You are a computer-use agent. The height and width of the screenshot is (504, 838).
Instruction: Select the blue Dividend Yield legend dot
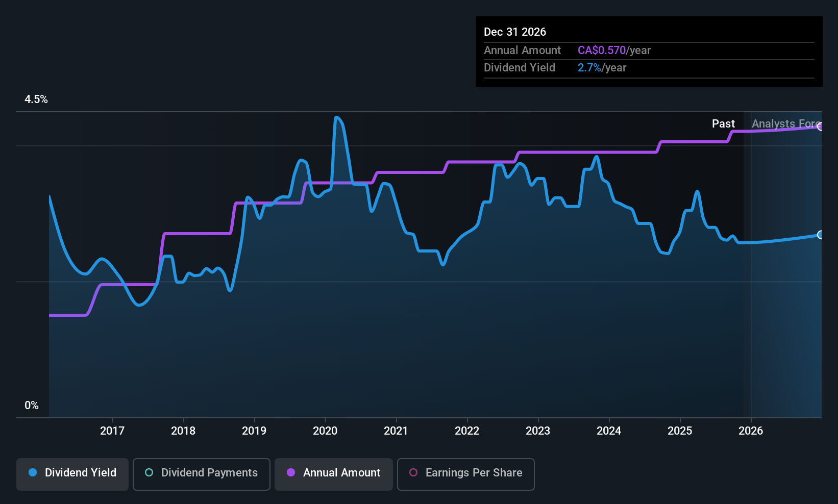[32, 473]
